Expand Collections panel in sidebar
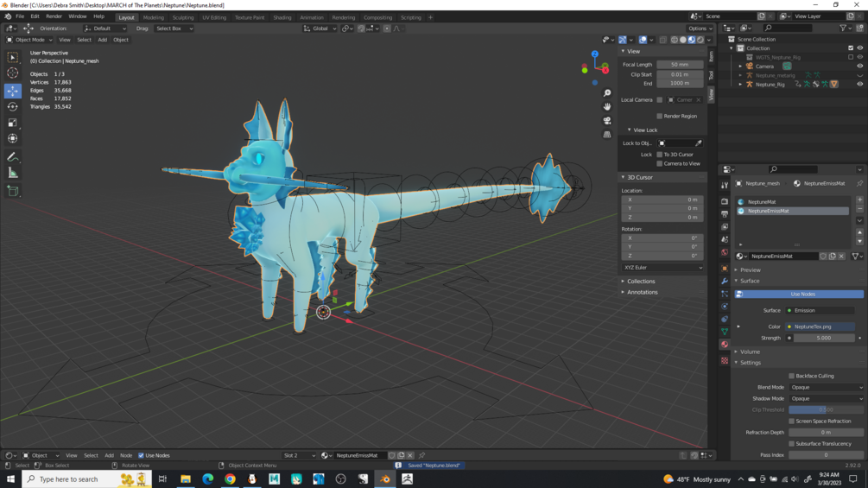868x488 pixels. 641,281
